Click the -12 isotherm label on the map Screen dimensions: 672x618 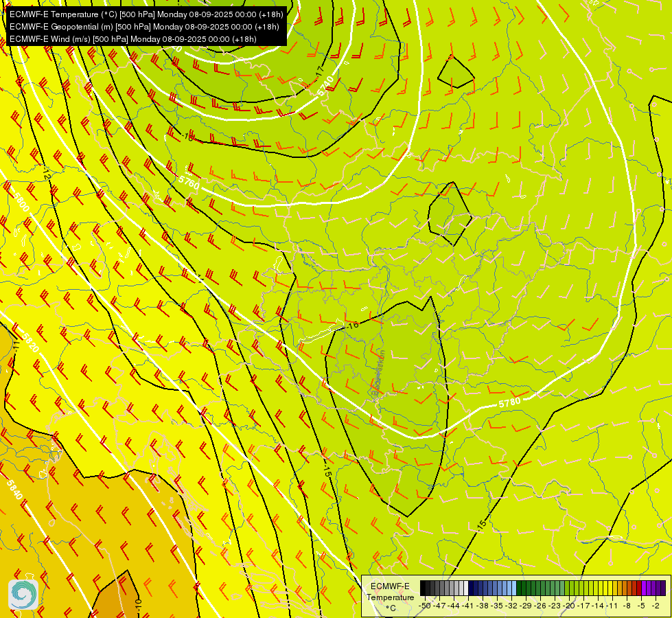point(46,174)
